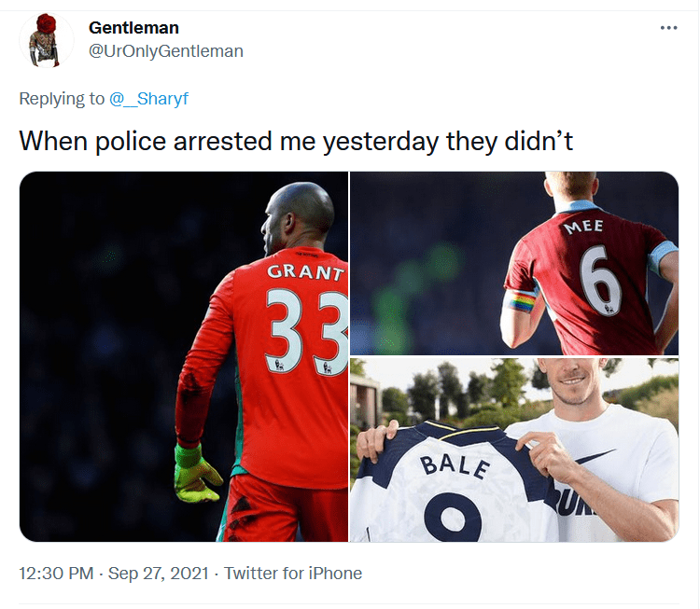Open the Gentleman display name profile
Viewport: 700px width, 609px height.
click(x=133, y=28)
